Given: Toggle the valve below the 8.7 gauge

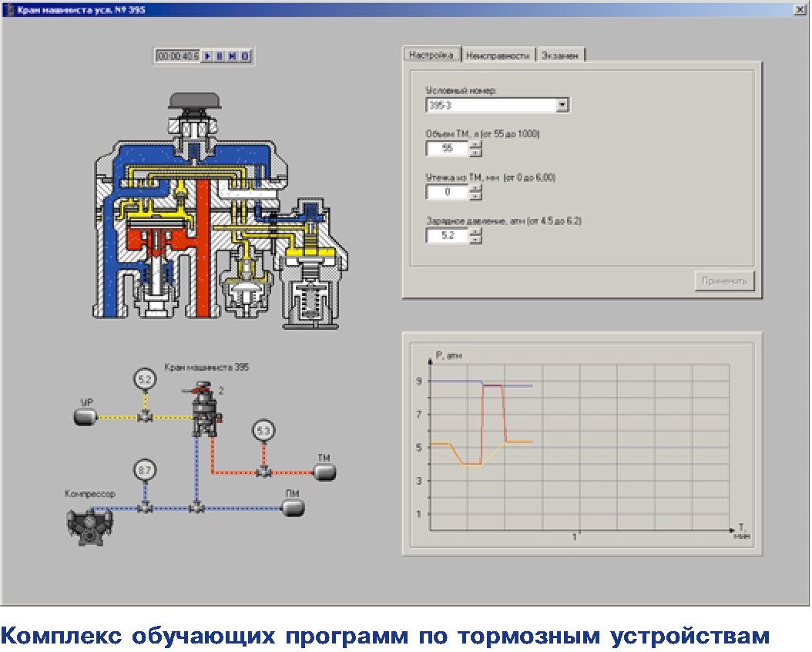Looking at the screenshot, I should coord(144,508).
